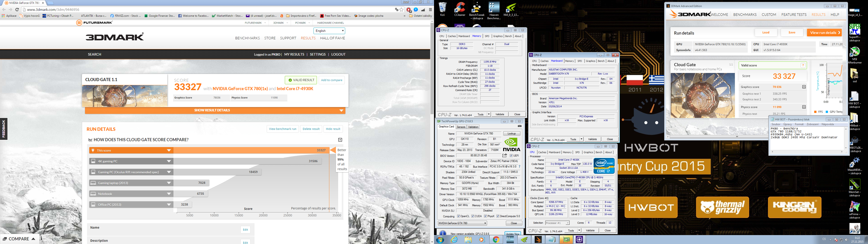Click the Lookup button in GPU-Z
This screenshot has width=868, height=244.
tap(512, 134)
